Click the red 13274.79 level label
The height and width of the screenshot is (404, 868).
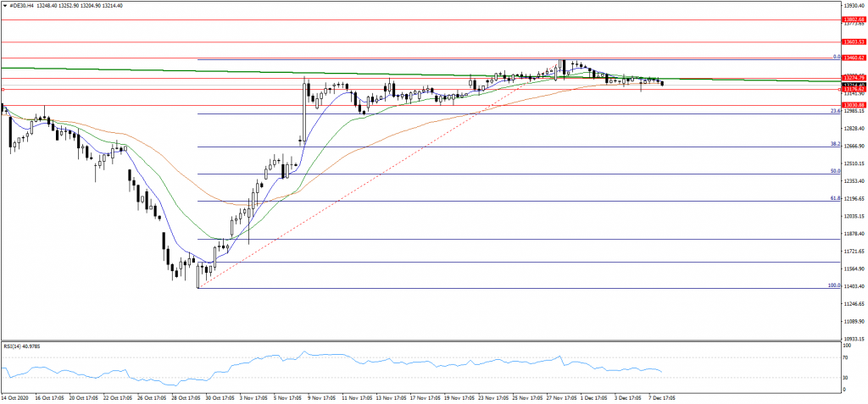[x=853, y=78]
